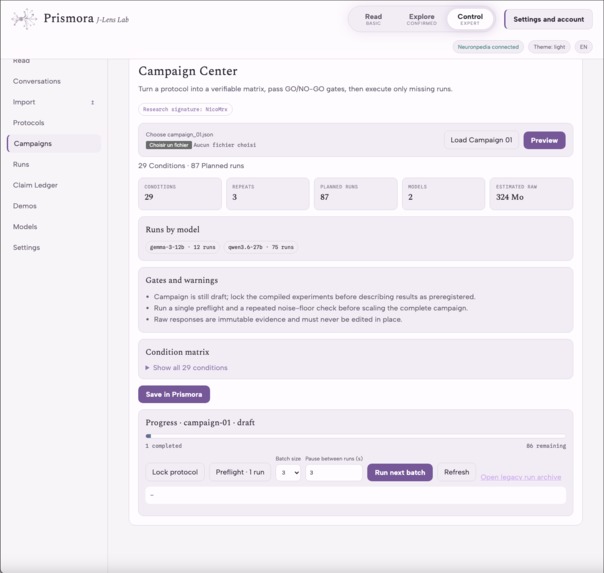Click the gemma-3-12b · 12 runs chip

click(x=183, y=247)
